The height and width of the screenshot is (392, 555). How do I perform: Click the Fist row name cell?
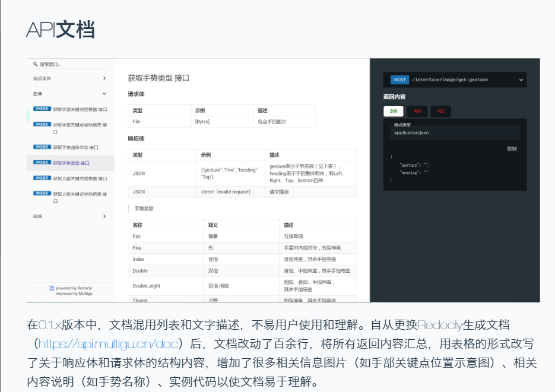click(166, 237)
